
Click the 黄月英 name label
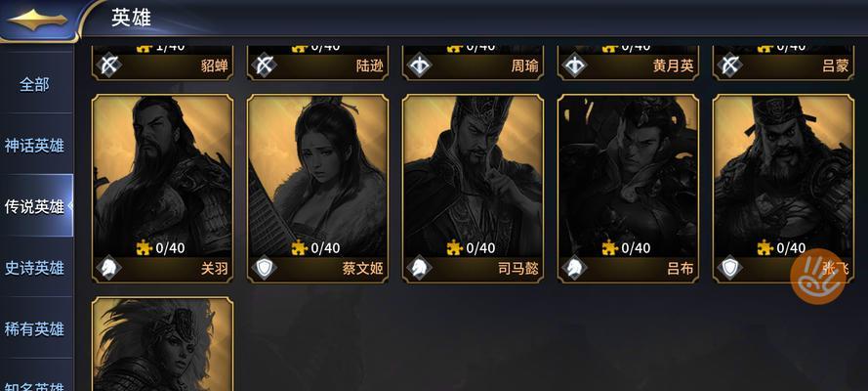pos(673,66)
